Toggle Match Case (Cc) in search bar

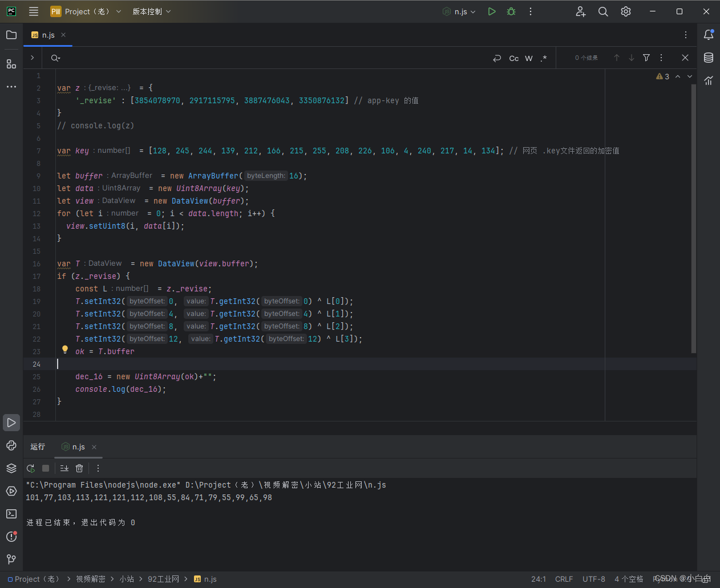pyautogui.click(x=513, y=58)
